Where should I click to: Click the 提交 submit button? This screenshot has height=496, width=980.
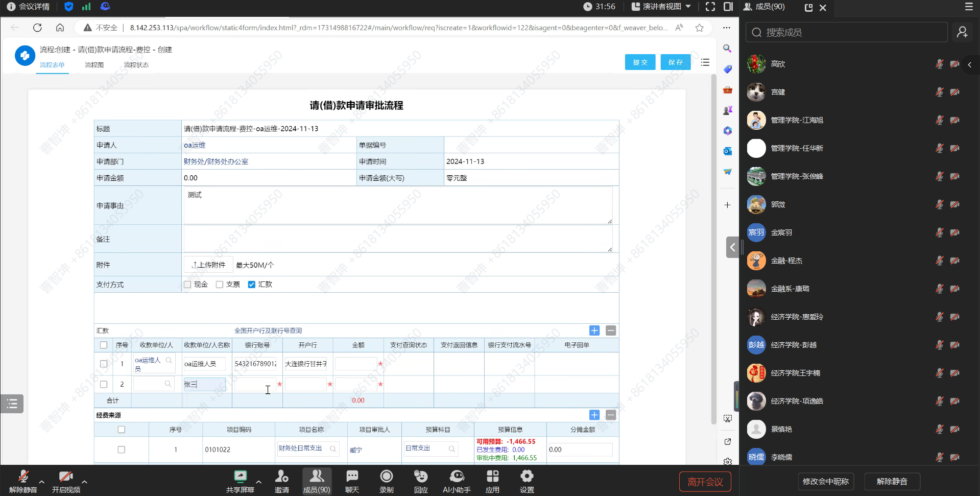point(640,62)
